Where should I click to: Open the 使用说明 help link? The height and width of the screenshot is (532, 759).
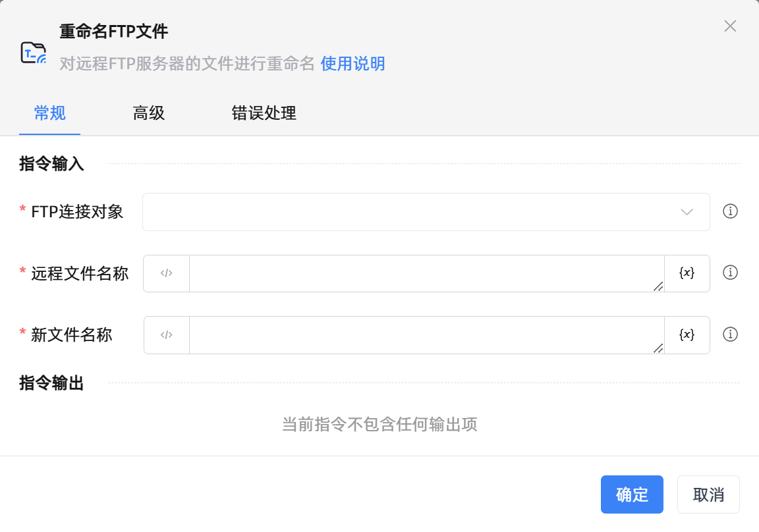click(352, 63)
